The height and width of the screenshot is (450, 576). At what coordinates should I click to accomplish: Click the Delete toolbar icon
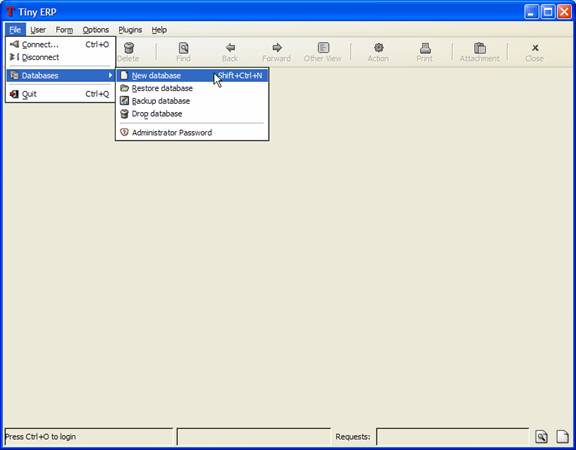coord(129,48)
